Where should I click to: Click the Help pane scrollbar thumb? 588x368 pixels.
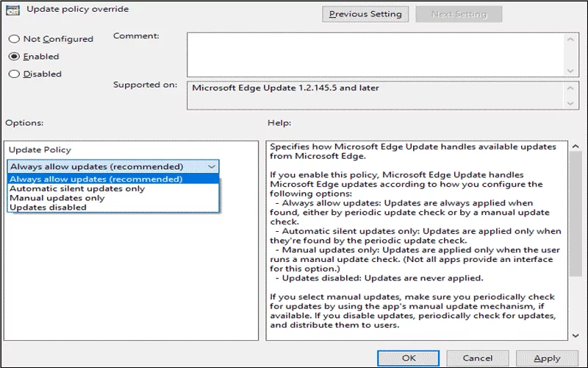(x=576, y=214)
